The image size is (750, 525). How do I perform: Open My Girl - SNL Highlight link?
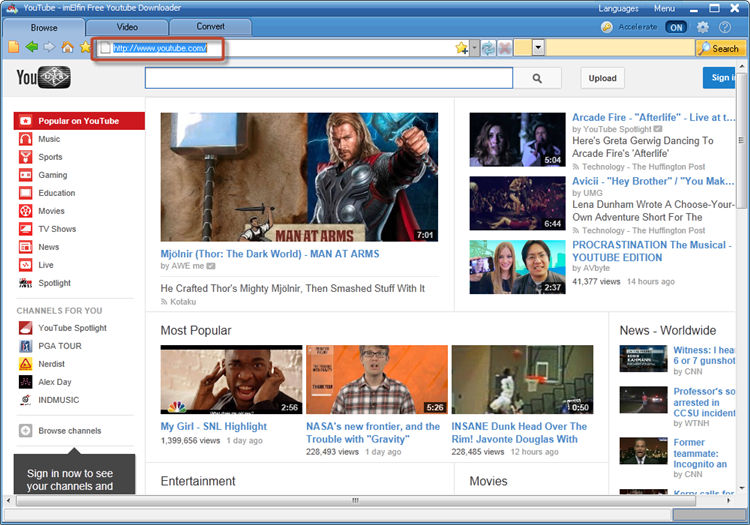(x=214, y=427)
